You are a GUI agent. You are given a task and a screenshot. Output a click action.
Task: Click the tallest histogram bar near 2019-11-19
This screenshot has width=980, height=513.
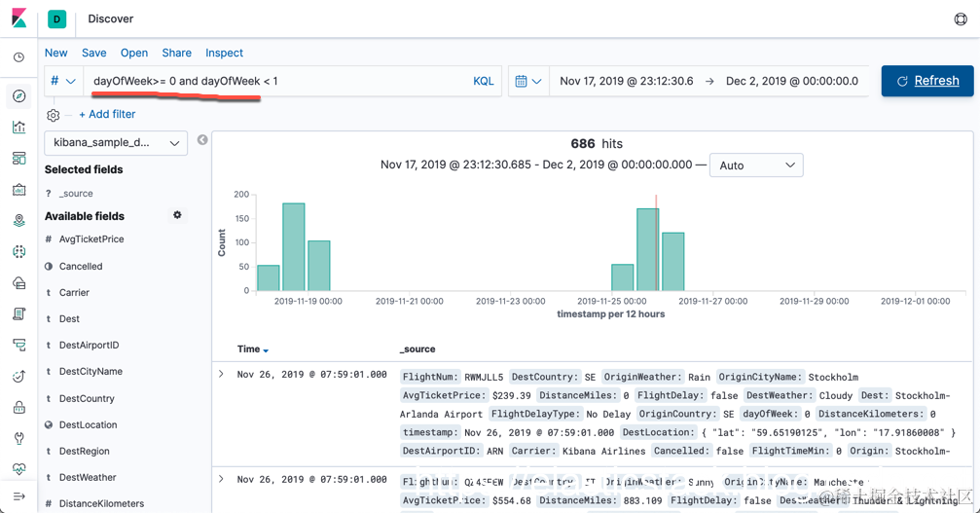coord(294,247)
